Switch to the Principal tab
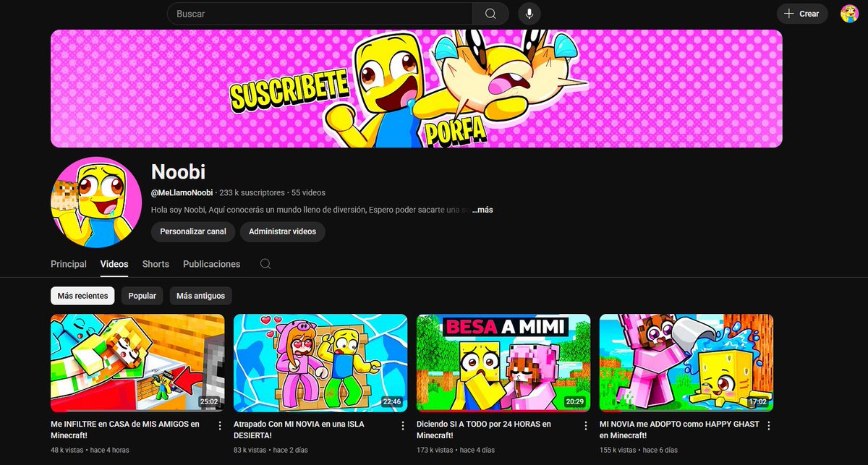 (69, 264)
